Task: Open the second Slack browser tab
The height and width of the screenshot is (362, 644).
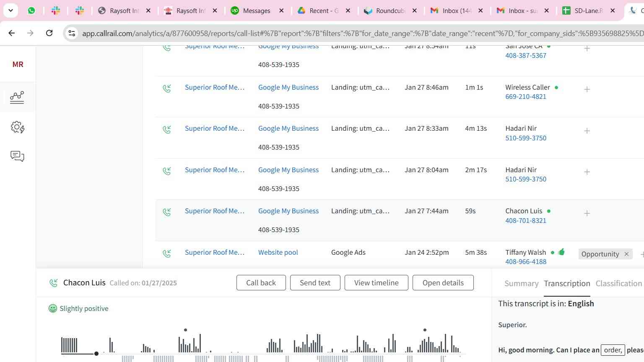Action: click(x=80, y=11)
